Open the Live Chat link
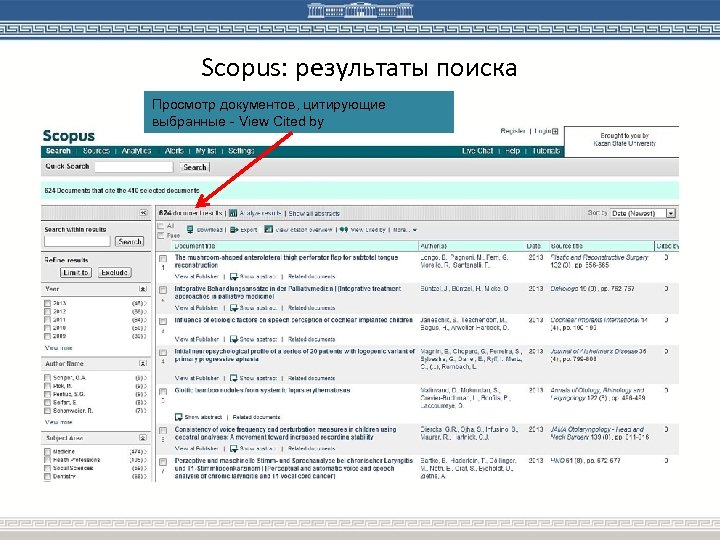The width and height of the screenshot is (720, 540). click(478, 151)
